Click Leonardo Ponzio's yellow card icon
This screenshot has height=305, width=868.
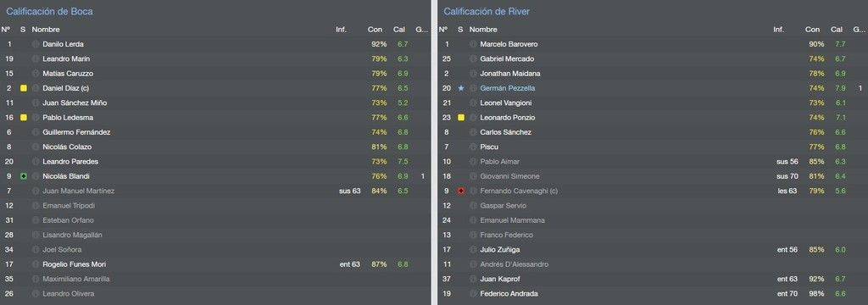(x=460, y=118)
